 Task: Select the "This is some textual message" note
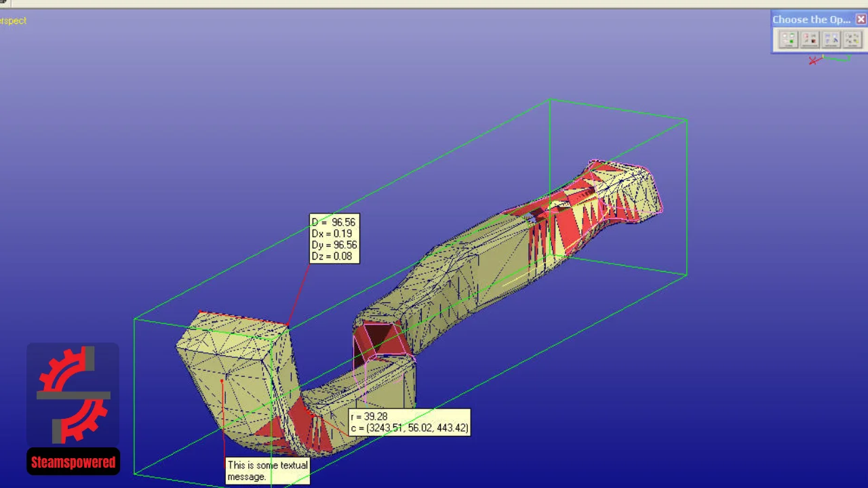[x=267, y=471]
